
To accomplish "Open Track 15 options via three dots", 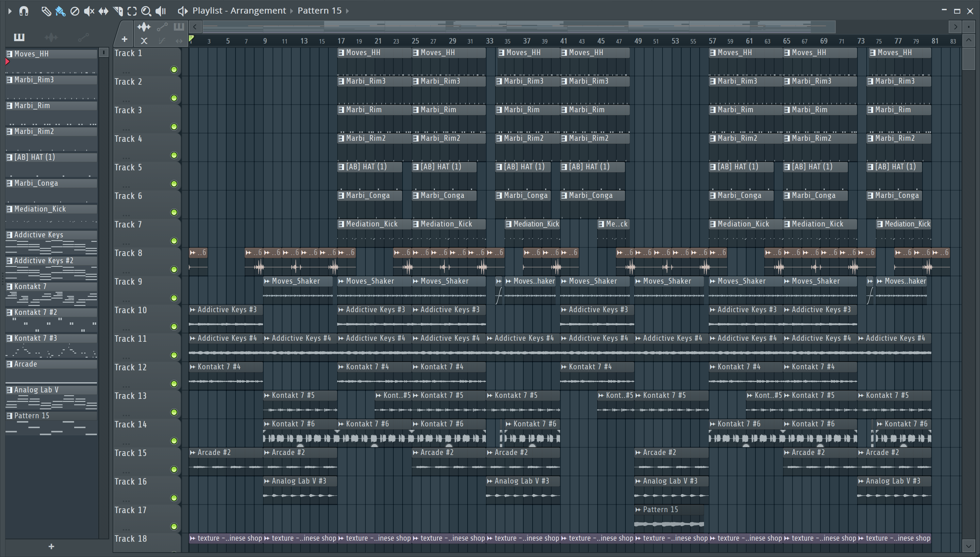I will 126,472.
